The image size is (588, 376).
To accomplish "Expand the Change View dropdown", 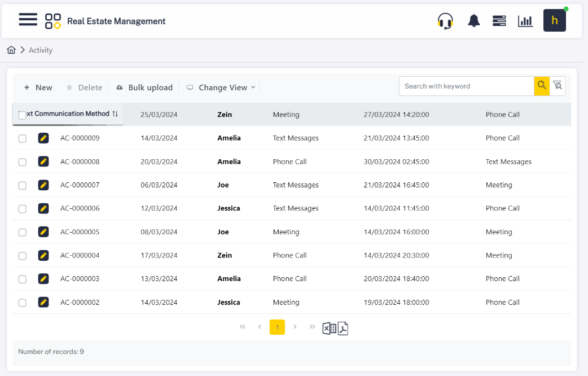I will [221, 88].
